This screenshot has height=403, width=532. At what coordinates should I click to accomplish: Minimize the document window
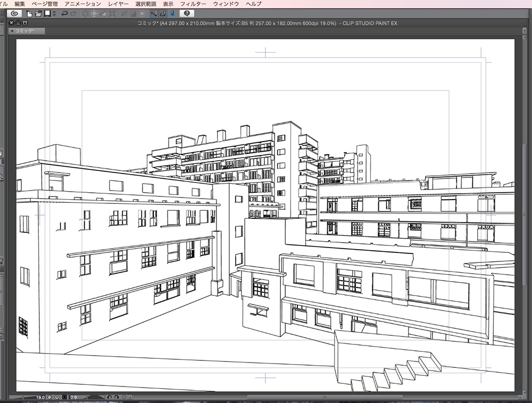(x=18, y=23)
